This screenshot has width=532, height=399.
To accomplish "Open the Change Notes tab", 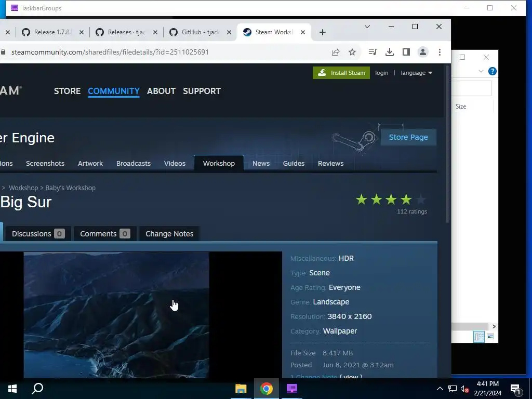I will tap(169, 234).
